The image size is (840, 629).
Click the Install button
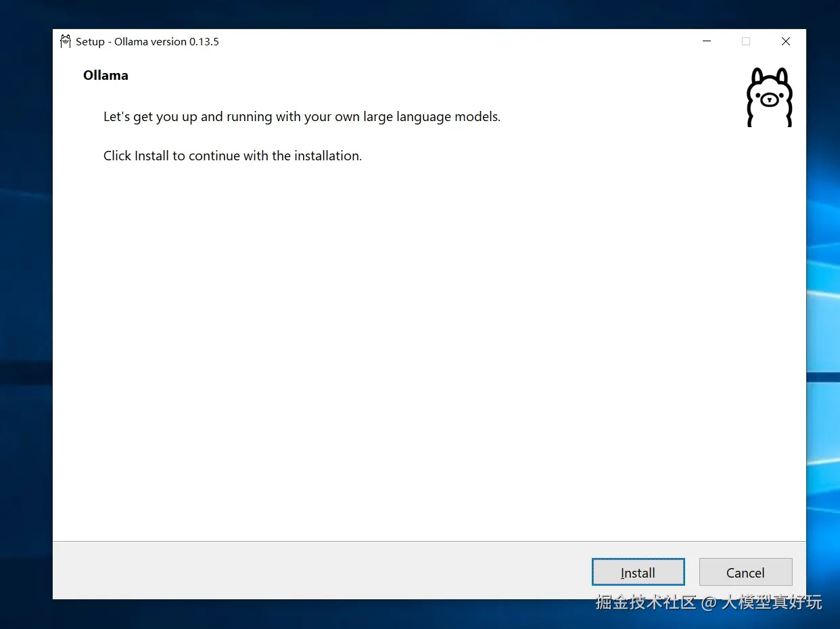click(x=638, y=572)
